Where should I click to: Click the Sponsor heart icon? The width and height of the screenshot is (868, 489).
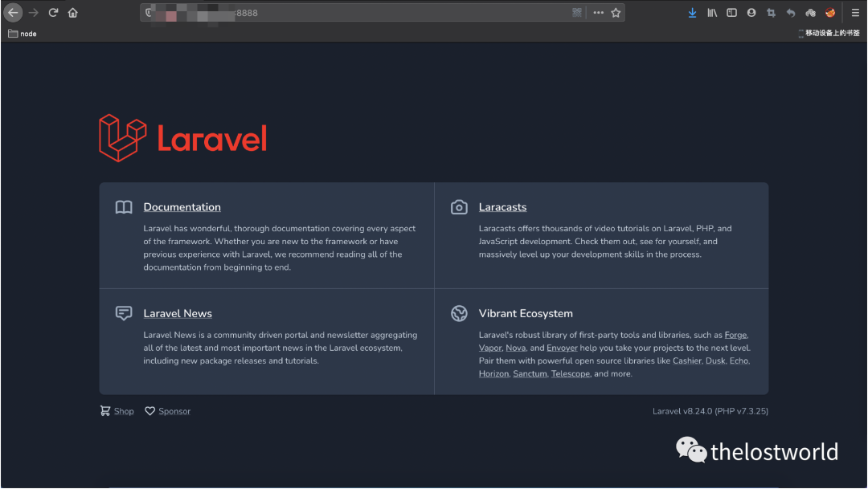(149, 411)
